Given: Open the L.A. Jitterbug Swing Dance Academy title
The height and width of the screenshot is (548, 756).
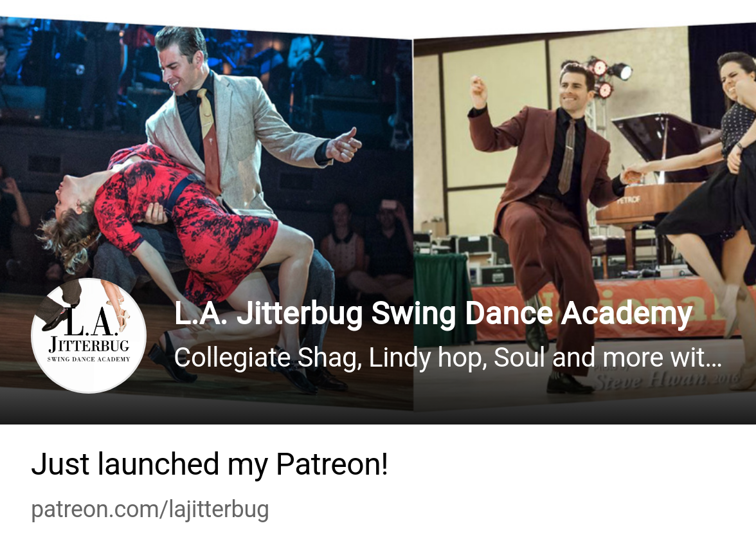Looking at the screenshot, I should coord(433,313).
